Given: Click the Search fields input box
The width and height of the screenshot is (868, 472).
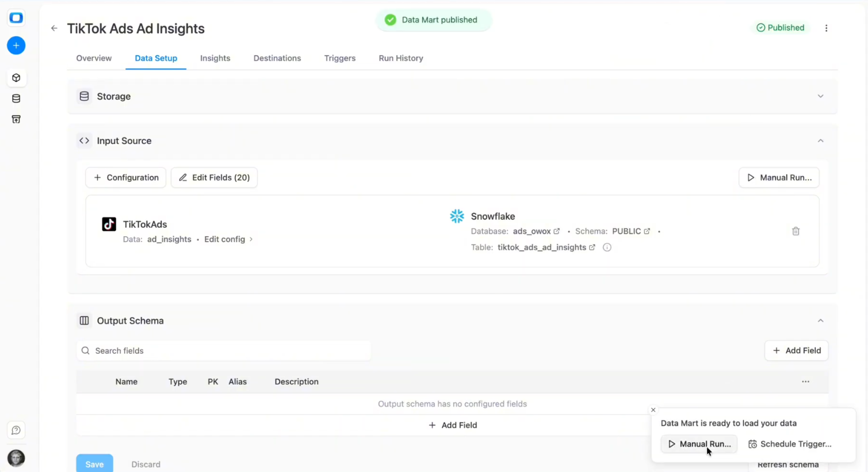Looking at the screenshot, I should 224,350.
